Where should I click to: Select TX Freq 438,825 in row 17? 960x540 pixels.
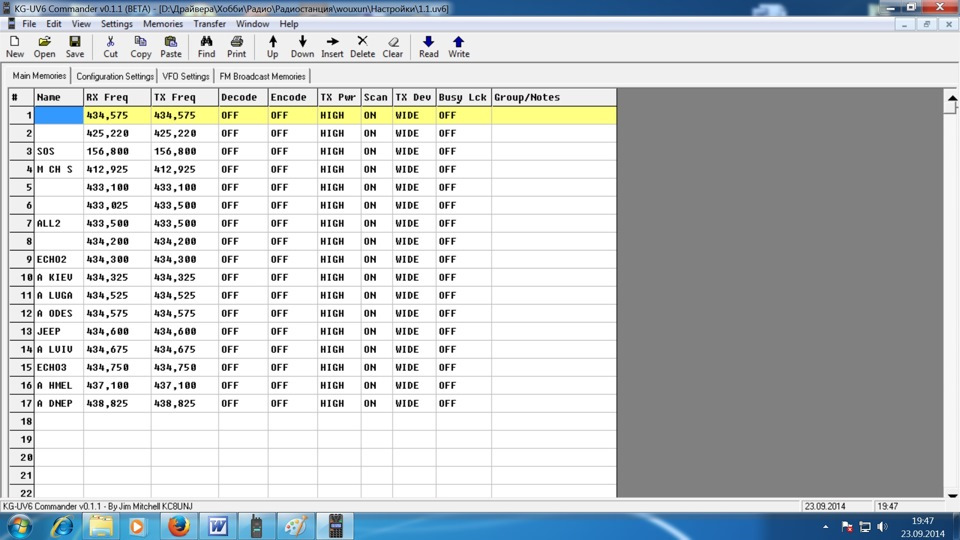[x=184, y=403]
